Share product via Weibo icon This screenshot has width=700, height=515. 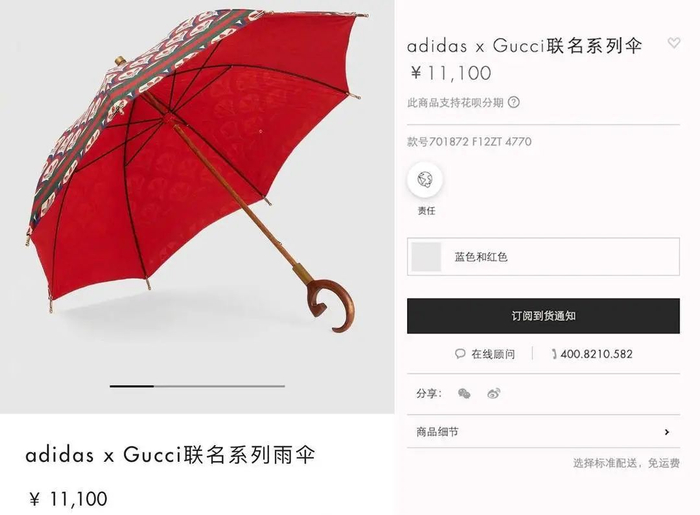[x=493, y=394]
